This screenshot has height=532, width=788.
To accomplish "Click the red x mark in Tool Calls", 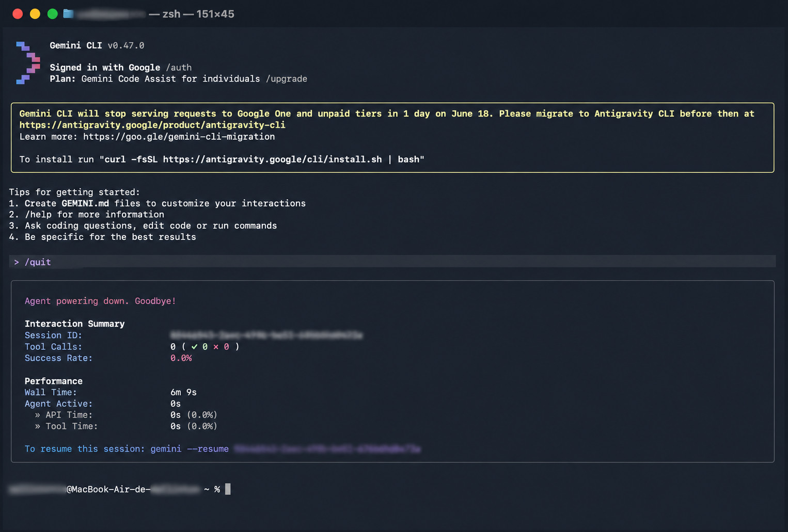I will 216,347.
